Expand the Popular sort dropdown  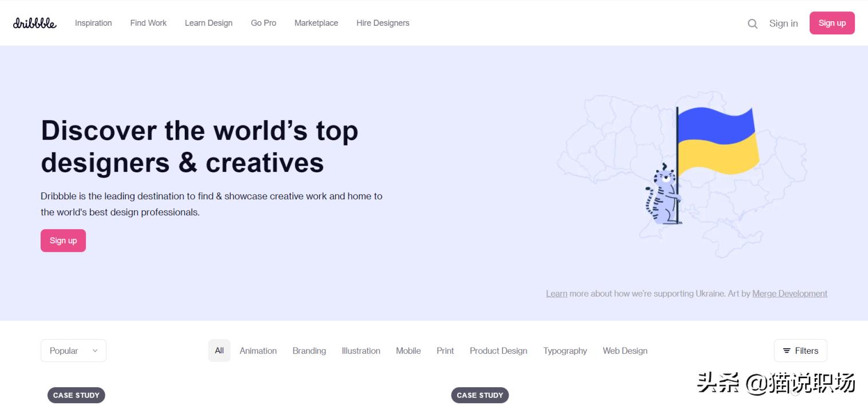point(73,350)
